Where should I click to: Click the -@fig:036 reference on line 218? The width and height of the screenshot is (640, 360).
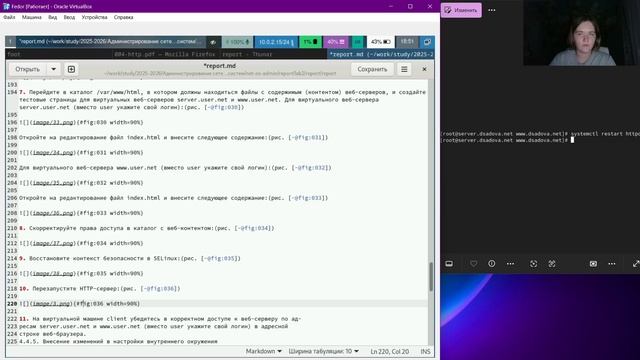coord(159,289)
